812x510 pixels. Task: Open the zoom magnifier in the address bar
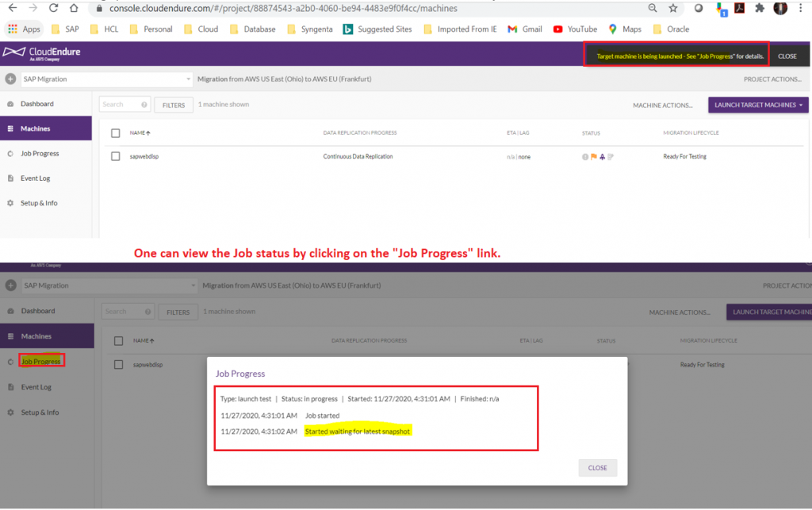tap(653, 8)
